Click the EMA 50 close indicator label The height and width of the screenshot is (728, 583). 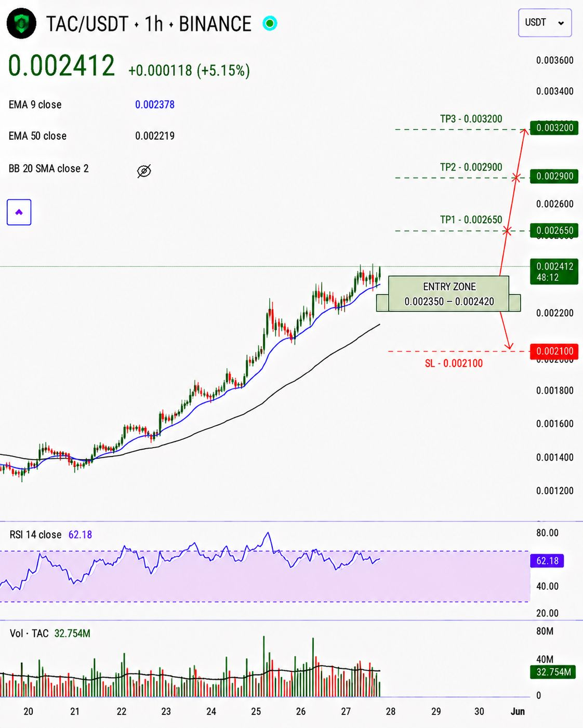point(37,136)
